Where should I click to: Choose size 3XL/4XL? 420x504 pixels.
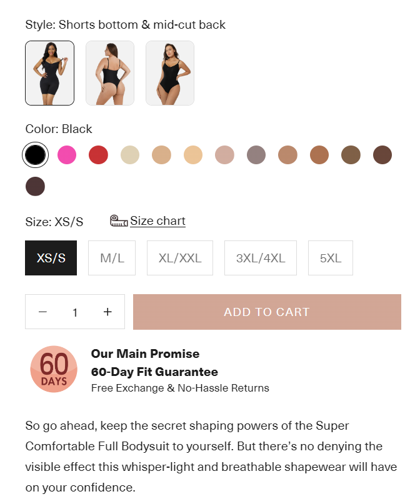[x=261, y=258]
